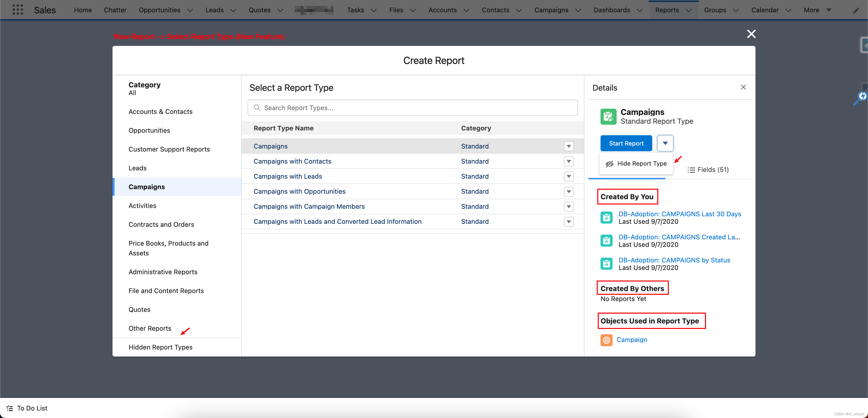This screenshot has height=418, width=868.
Task: Click the orange Campaign object icon
Action: pos(606,340)
